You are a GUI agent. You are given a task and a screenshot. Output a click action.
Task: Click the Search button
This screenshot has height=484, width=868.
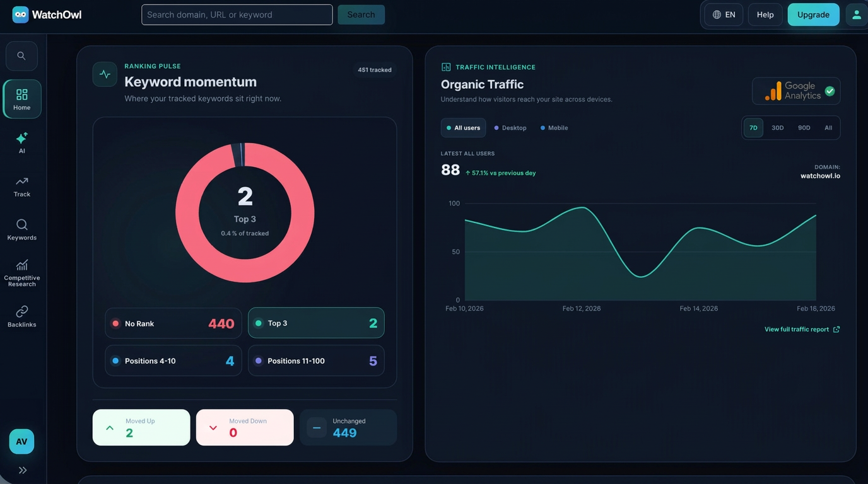361,14
